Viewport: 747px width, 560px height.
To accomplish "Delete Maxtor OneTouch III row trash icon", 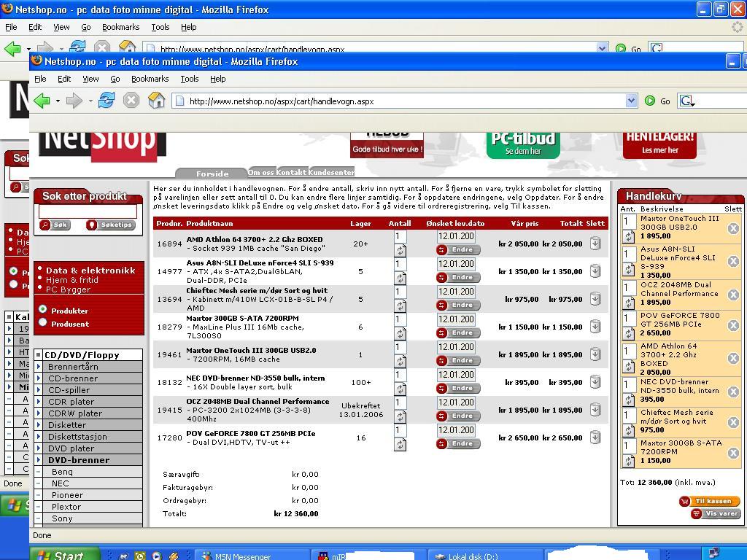I will pos(595,354).
